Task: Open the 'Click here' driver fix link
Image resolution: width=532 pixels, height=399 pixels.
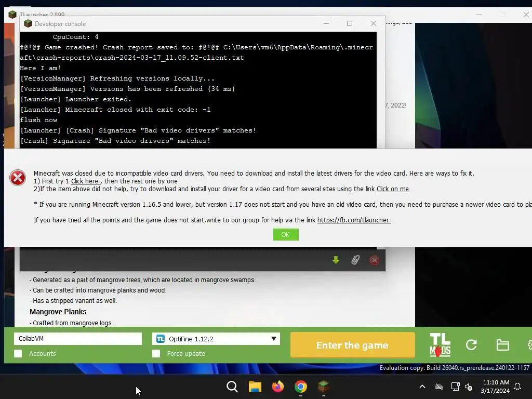Action: (85, 181)
